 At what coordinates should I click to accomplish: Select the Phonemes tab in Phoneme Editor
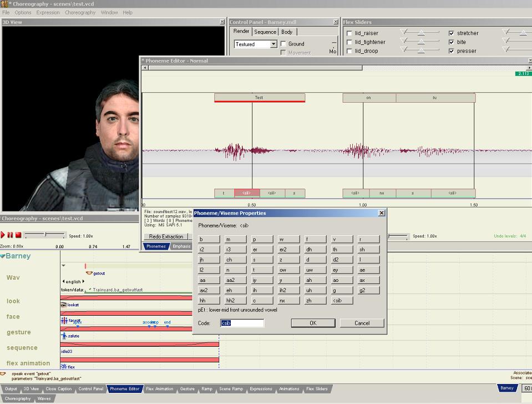coord(156,246)
